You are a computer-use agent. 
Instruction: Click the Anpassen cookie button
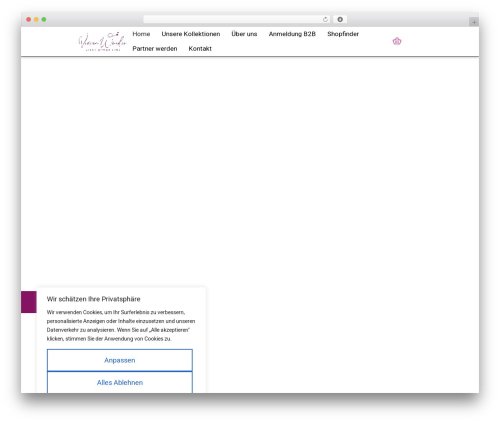(x=120, y=360)
